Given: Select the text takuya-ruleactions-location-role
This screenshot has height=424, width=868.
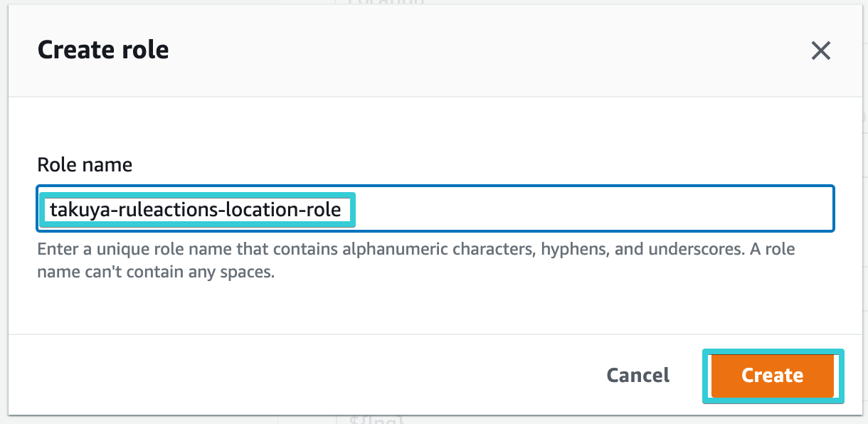Looking at the screenshot, I should pyautogui.click(x=197, y=209).
